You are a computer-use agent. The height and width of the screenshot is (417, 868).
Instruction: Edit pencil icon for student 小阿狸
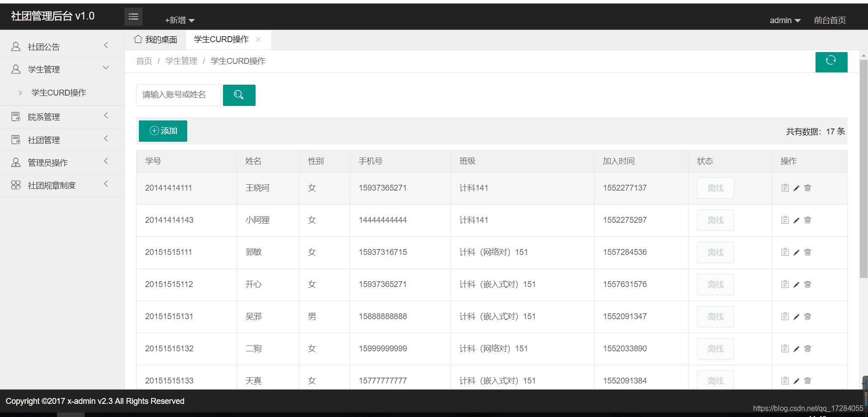tap(797, 220)
